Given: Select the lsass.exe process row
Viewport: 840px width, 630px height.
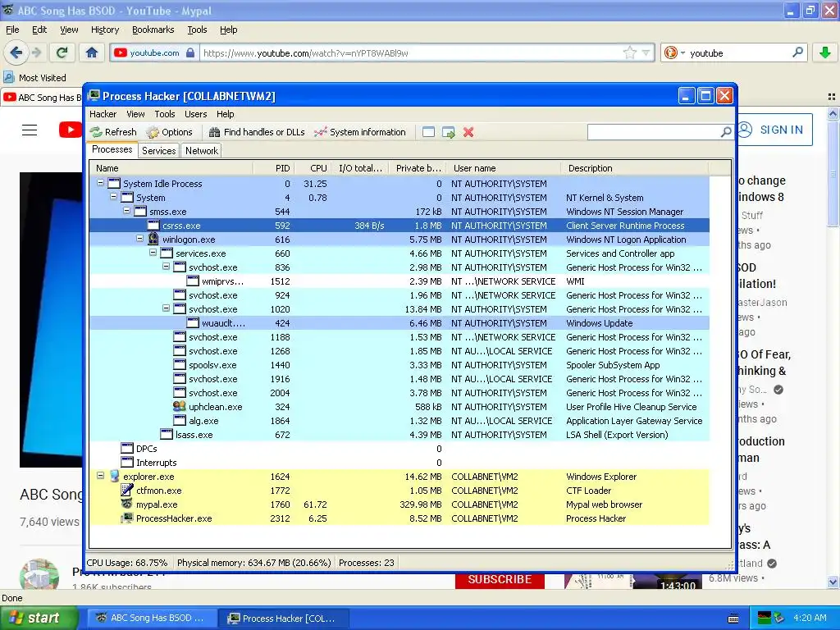Looking at the screenshot, I should (x=399, y=435).
